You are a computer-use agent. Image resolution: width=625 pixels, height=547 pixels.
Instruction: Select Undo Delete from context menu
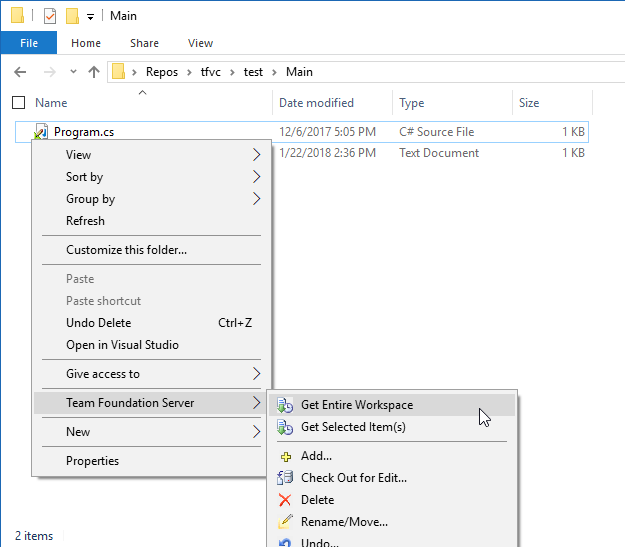pyautogui.click(x=98, y=323)
